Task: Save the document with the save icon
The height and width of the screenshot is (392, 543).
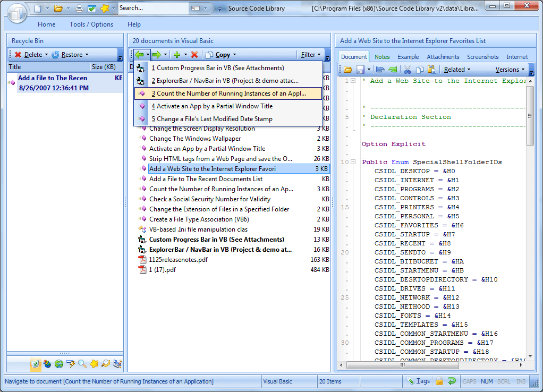Action: (x=361, y=70)
